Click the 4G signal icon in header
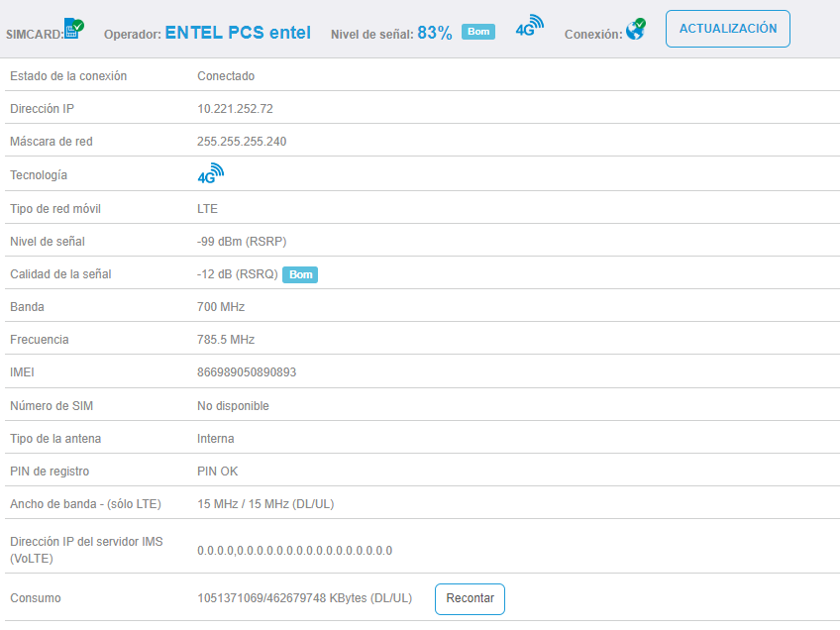Screen dimensions: 840x630 point(529,28)
